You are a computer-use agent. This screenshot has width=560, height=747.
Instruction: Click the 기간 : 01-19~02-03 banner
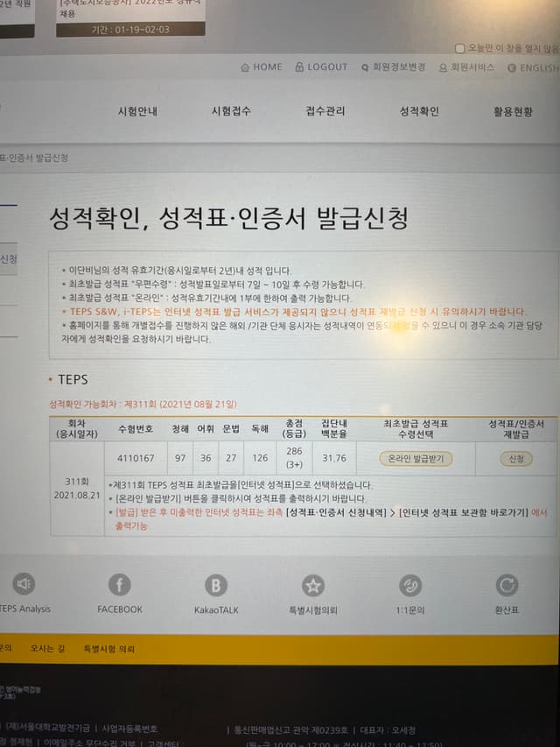click(x=130, y=30)
